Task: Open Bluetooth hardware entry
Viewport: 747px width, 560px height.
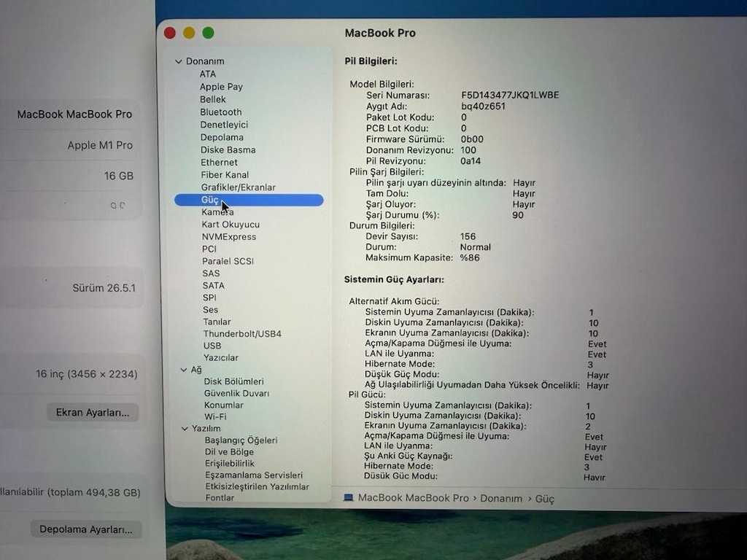Action: (220, 112)
